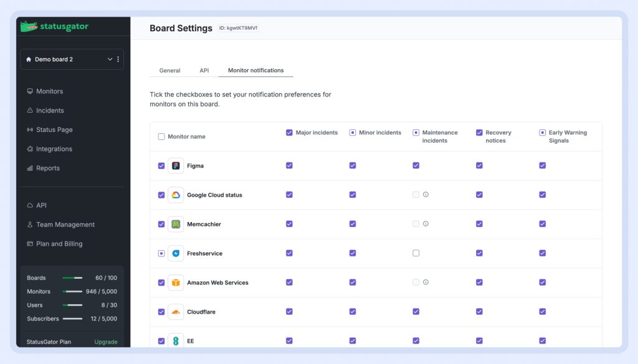Click the Amazon Web Services icon

176,282
